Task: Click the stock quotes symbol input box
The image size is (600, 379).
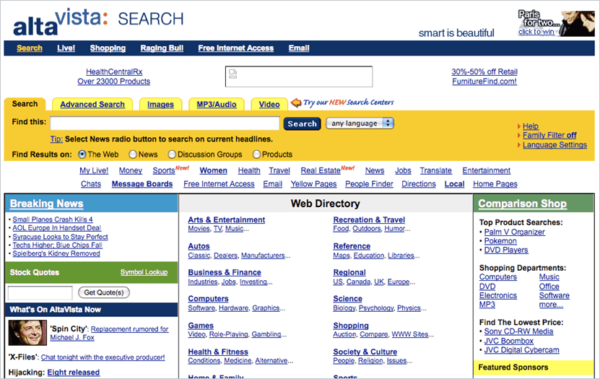Action: [x=40, y=293]
